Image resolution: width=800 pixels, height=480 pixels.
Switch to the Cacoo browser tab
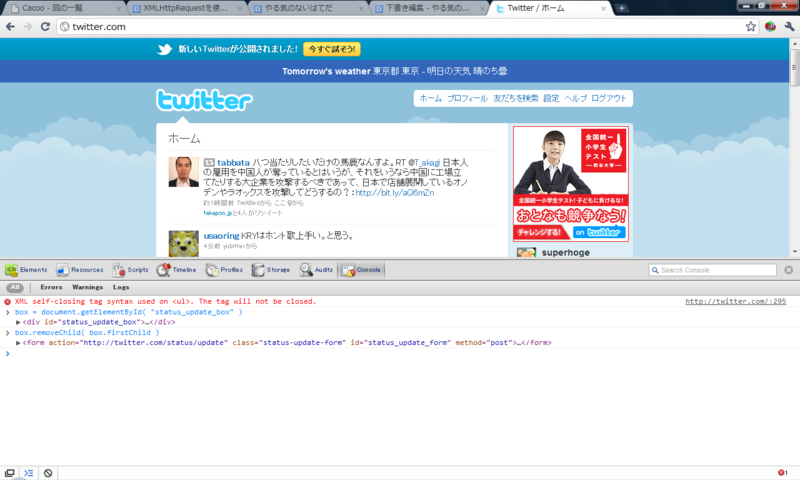point(63,8)
